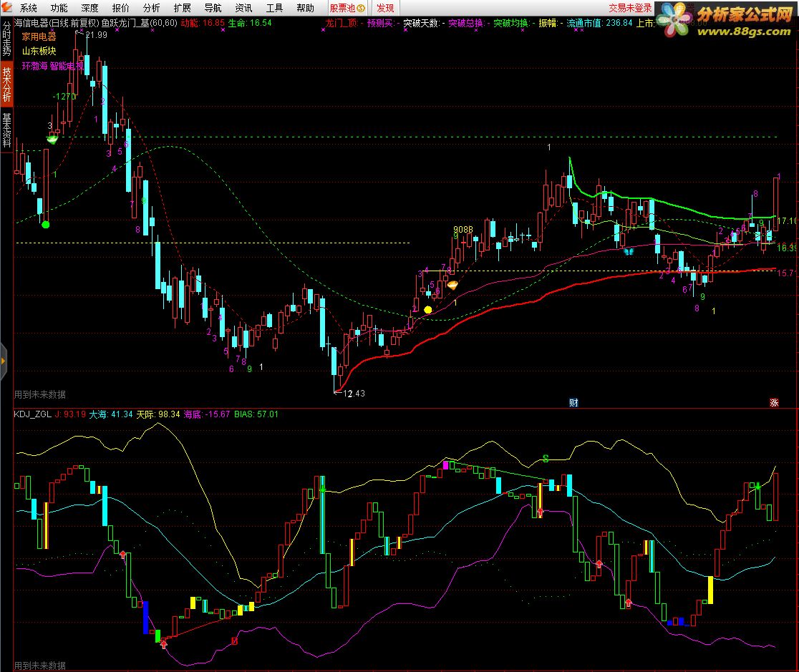
Task: Click the 交易未登录 login link
Action: [x=630, y=8]
